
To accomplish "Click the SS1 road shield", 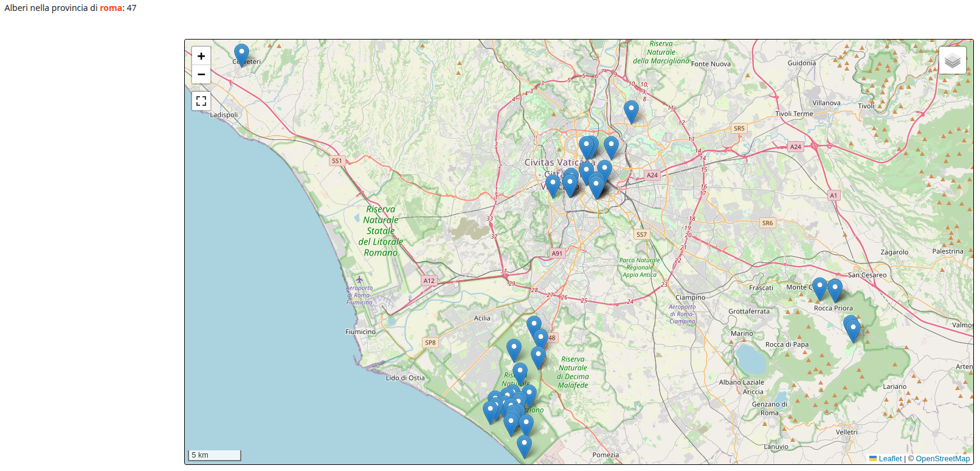I will 337,161.
